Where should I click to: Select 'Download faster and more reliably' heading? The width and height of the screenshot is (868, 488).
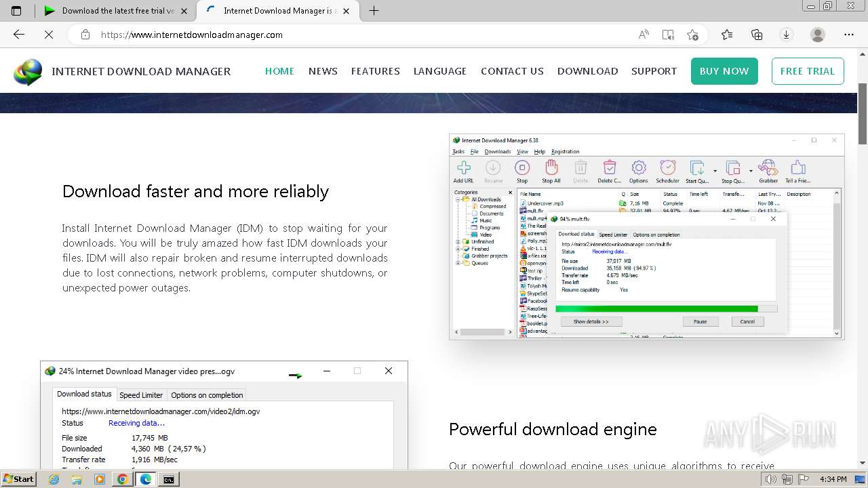coord(195,191)
